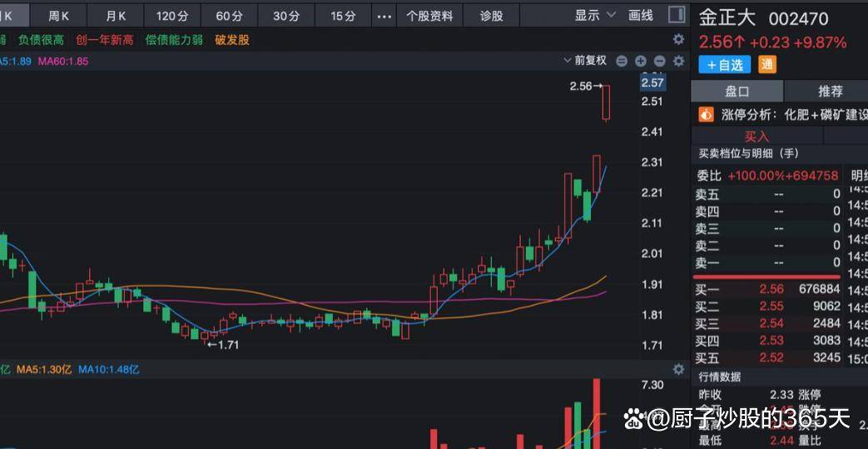The width and height of the screenshot is (868, 449).
Task: Click the plus zoom icon above chart
Action: 641,61
